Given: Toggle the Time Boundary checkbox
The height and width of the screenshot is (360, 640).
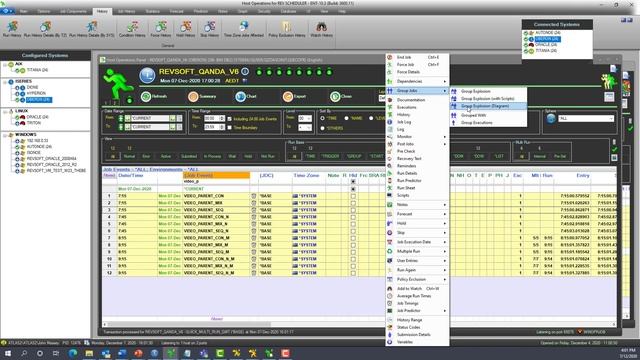Looking at the screenshot, I should 229,127.
